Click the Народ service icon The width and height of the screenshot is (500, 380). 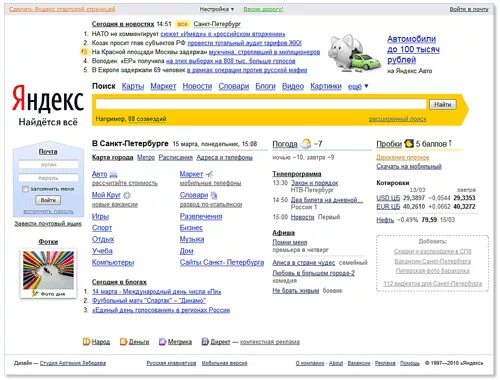click(86, 342)
